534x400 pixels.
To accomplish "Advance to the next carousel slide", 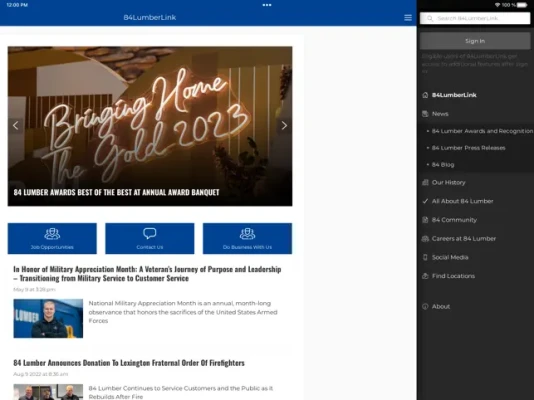I will [x=284, y=126].
